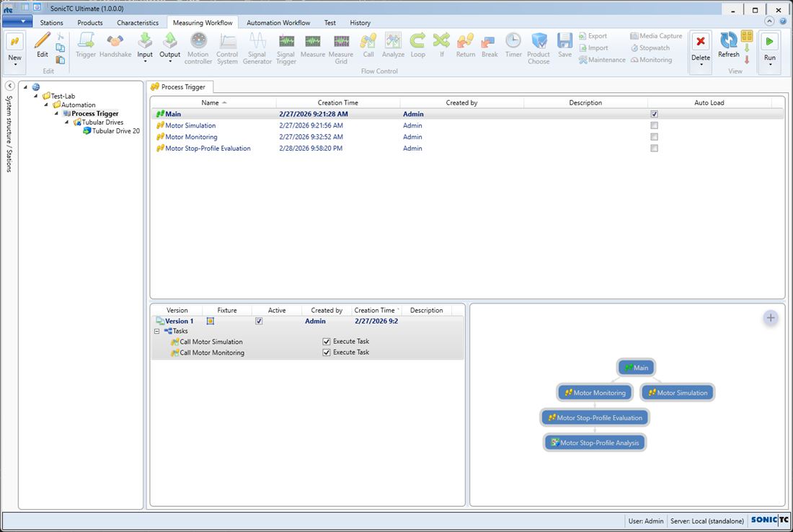This screenshot has height=532, width=793.
Task: Open the Input dropdown arrow
Action: point(145,61)
